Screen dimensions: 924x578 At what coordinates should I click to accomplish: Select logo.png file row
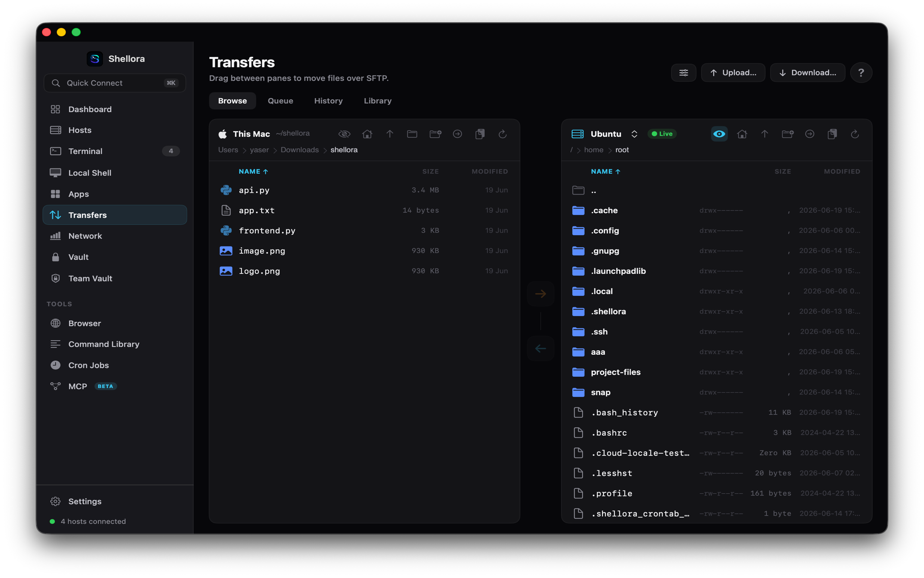pos(364,271)
